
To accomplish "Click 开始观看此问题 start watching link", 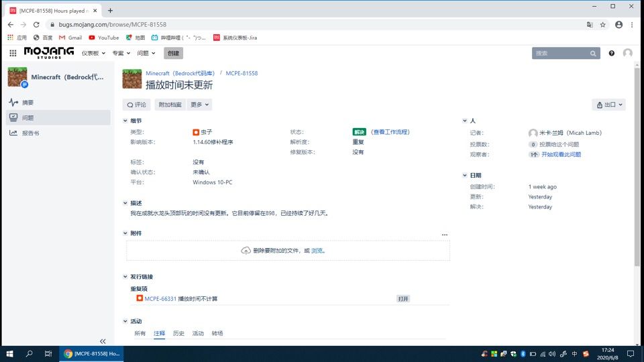I will point(561,154).
